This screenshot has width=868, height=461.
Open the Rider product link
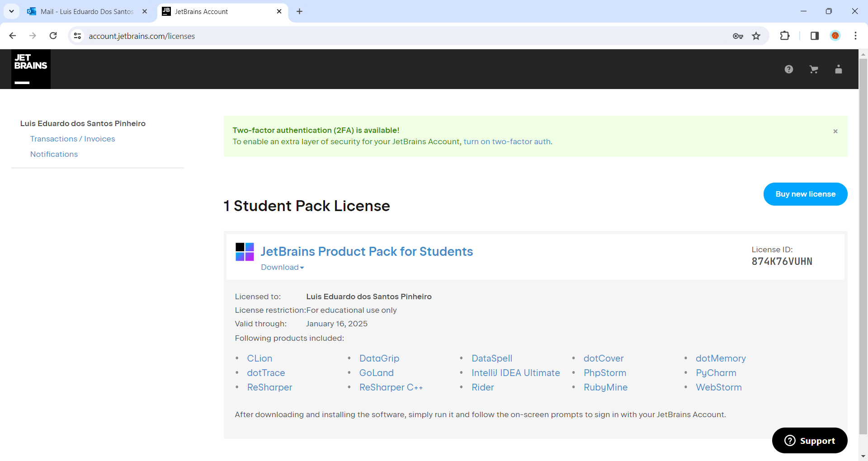click(483, 387)
